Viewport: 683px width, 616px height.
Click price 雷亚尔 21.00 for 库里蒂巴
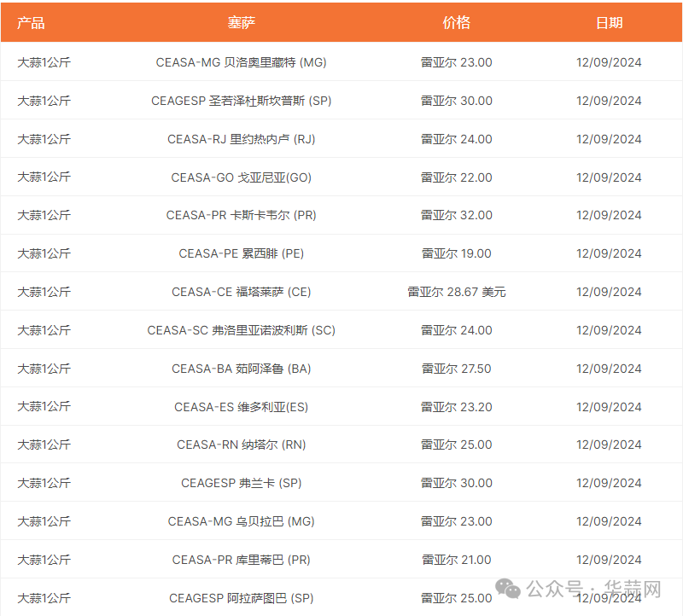pyautogui.click(x=457, y=560)
